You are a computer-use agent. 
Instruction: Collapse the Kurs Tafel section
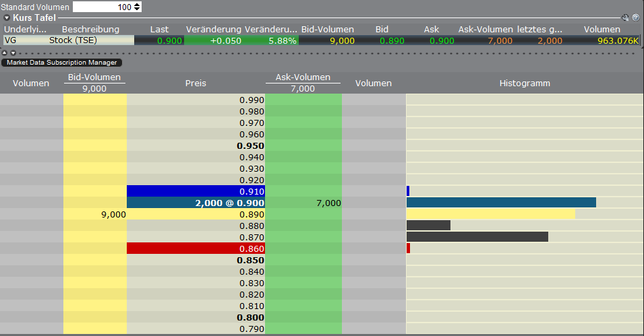click(x=7, y=18)
